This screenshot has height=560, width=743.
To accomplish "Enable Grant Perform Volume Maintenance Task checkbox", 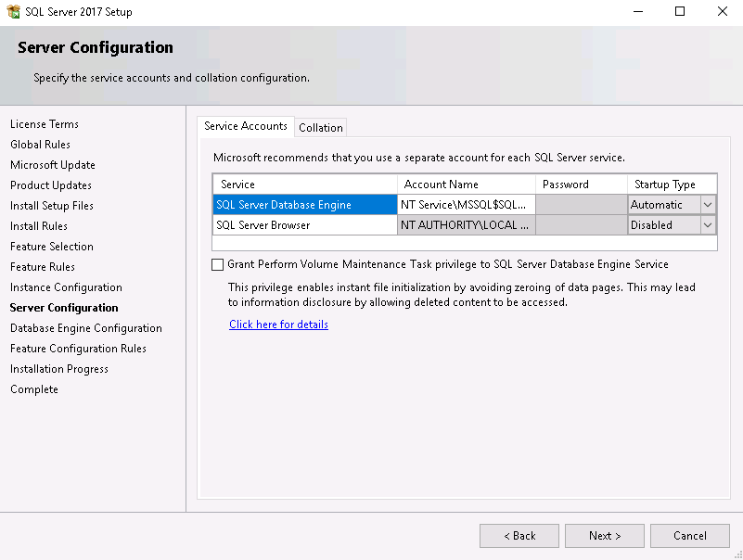I will tap(217, 264).
